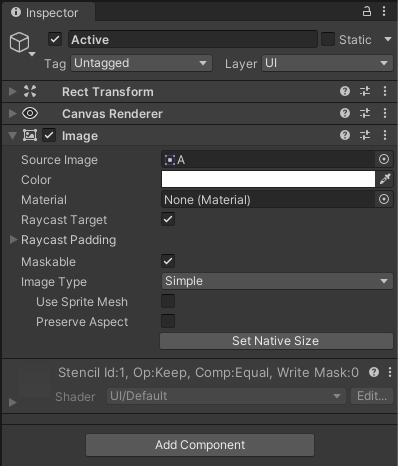
Task: Click the GameObject name field Active
Action: click(193, 39)
